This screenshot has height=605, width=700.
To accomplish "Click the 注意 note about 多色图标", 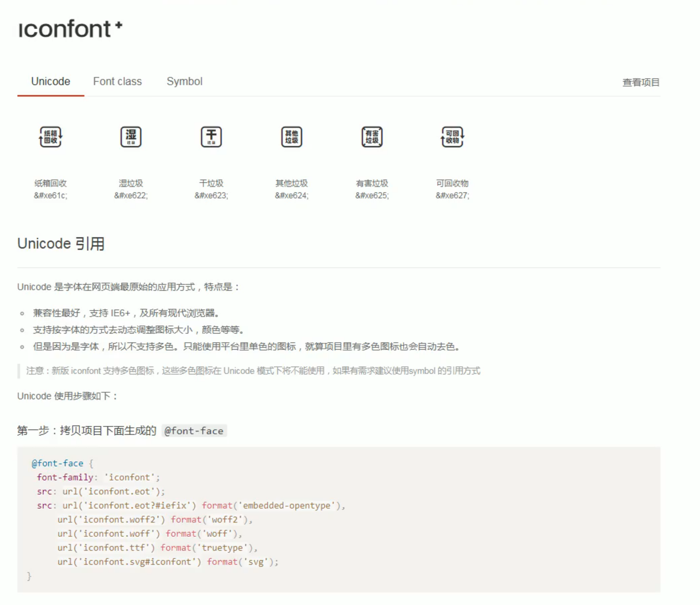I will [x=253, y=371].
